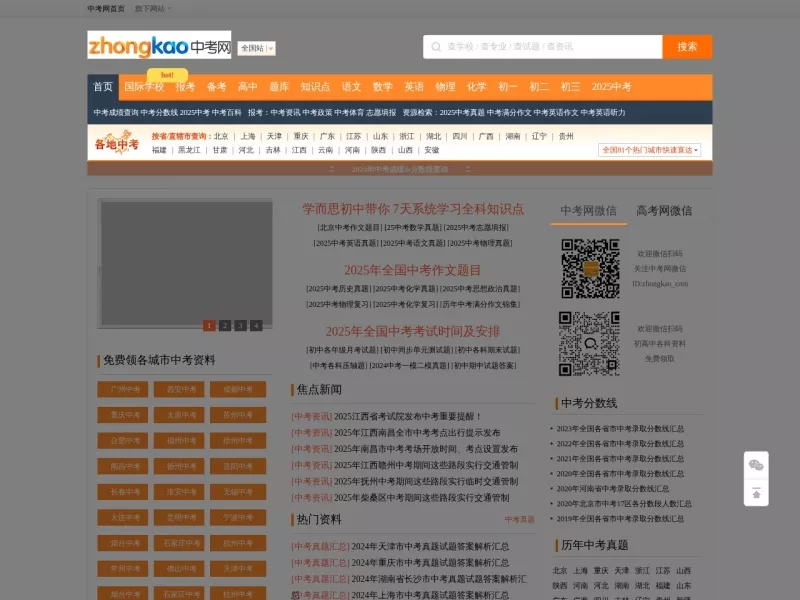Viewport: 800px width, 600px height.
Task: Open the 题库 nav item
Action: click(279, 87)
